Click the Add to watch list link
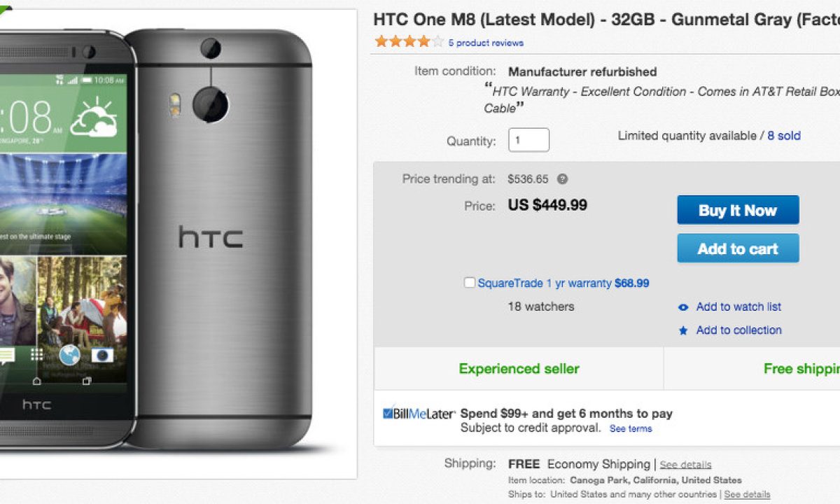 click(x=738, y=307)
